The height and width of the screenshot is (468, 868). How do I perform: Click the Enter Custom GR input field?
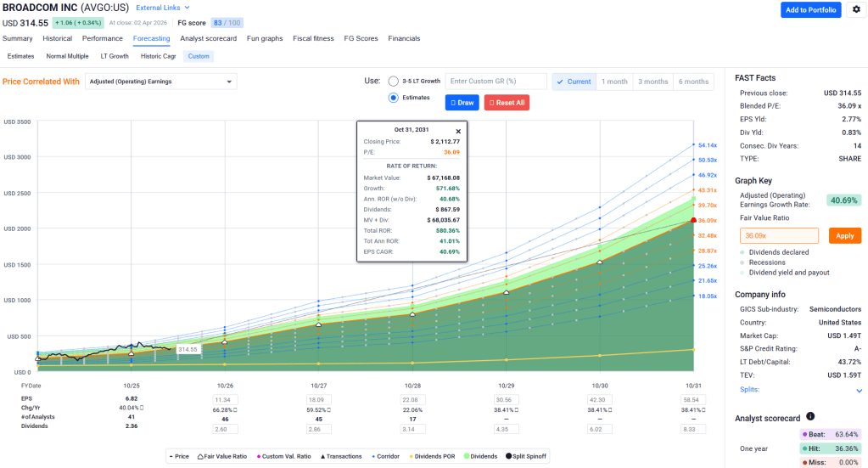[496, 82]
